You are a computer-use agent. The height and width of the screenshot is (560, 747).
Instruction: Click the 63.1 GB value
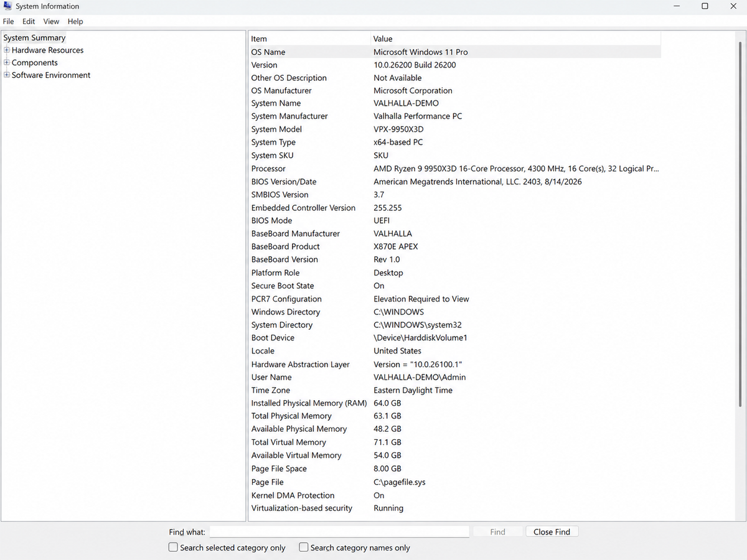[387, 416]
